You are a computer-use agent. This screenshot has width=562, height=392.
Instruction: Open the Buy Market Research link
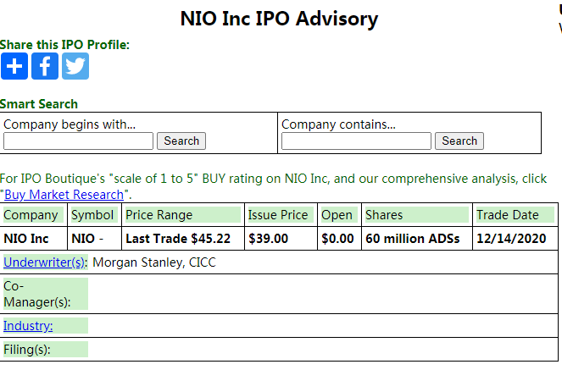(x=64, y=195)
